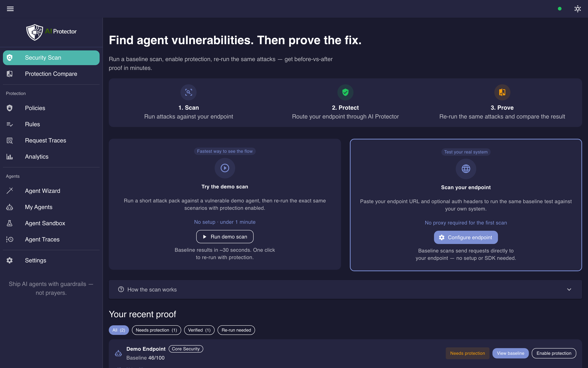Filter by Verified (1)
Image resolution: width=588 pixels, height=368 pixels.
coord(199,330)
